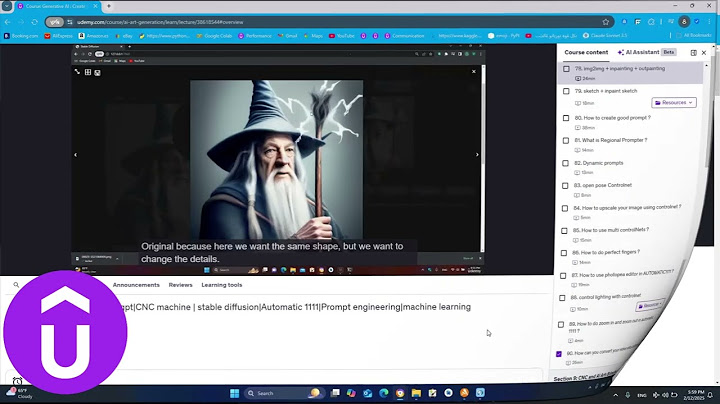Screen dimensions: 720x404
Task: Switch to the Course content tab
Action: coord(586,52)
